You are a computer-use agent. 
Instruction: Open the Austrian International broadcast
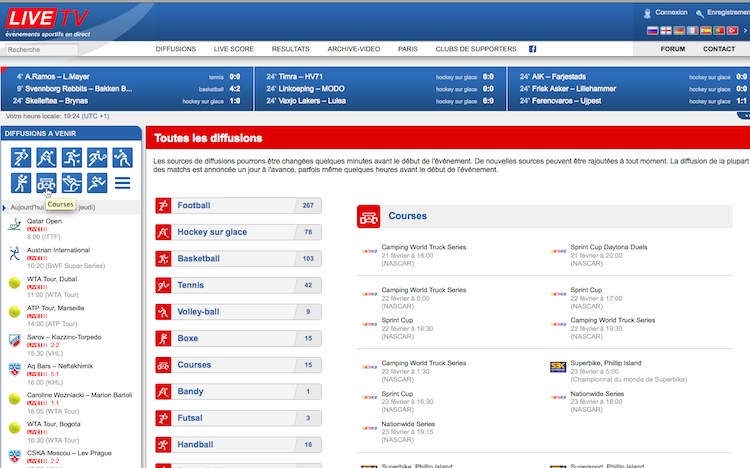58,250
